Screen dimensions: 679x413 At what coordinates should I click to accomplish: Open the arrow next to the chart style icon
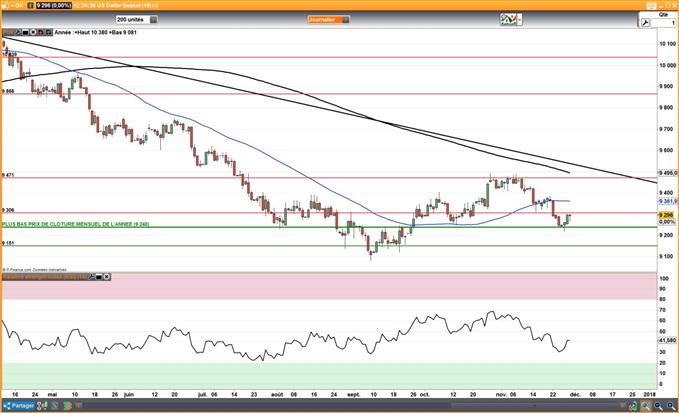point(520,19)
